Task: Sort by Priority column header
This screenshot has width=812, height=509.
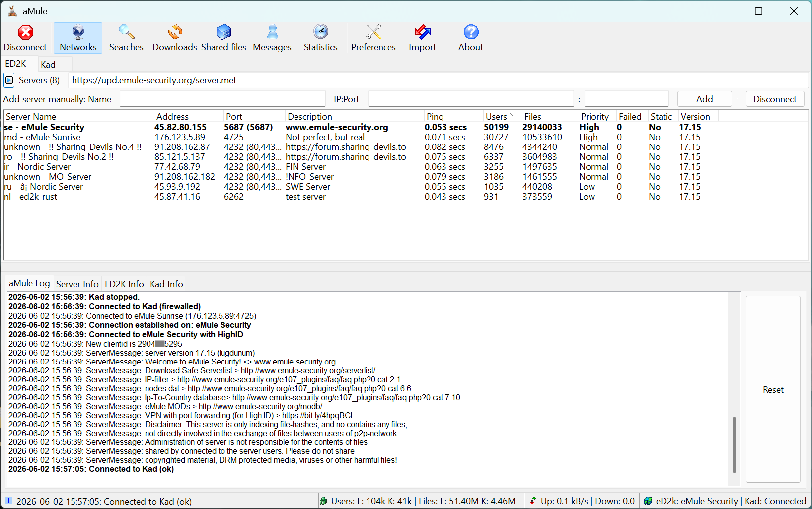Action: 597,116
